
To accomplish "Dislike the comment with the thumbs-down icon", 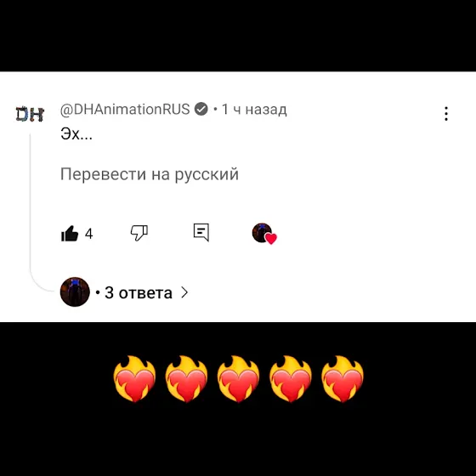I will tap(139, 233).
